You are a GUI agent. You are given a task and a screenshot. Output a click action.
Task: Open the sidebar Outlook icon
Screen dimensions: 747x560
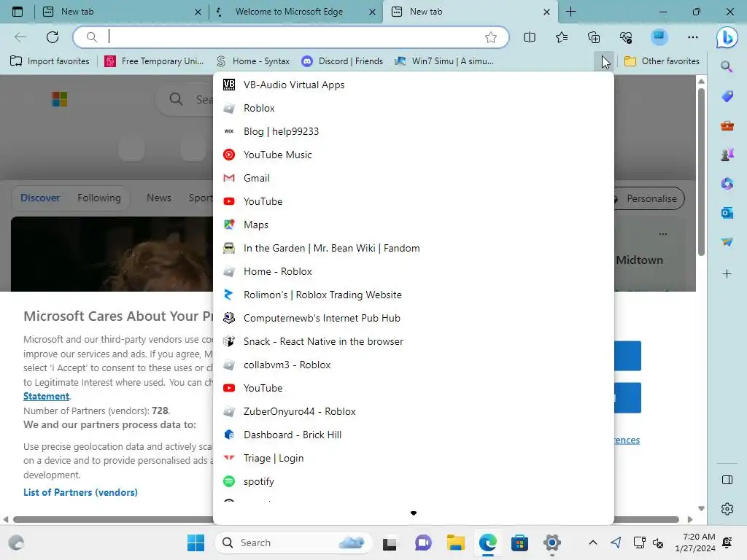pyautogui.click(x=727, y=213)
